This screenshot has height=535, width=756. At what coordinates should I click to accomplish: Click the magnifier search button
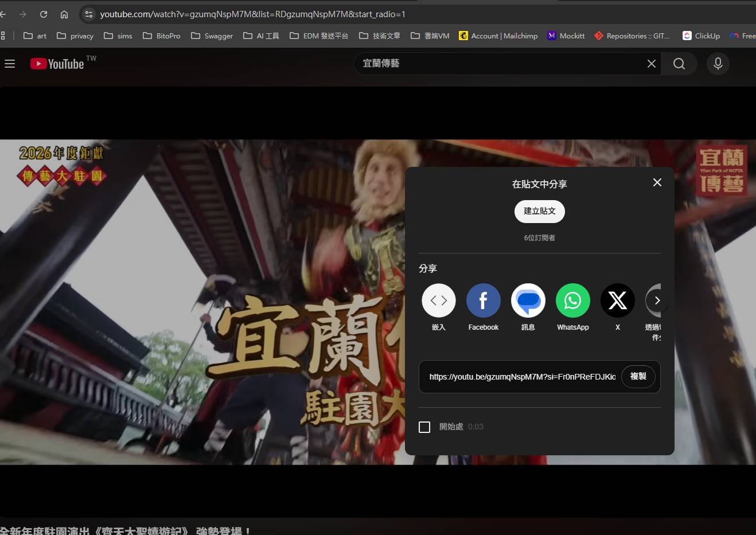[x=679, y=64]
